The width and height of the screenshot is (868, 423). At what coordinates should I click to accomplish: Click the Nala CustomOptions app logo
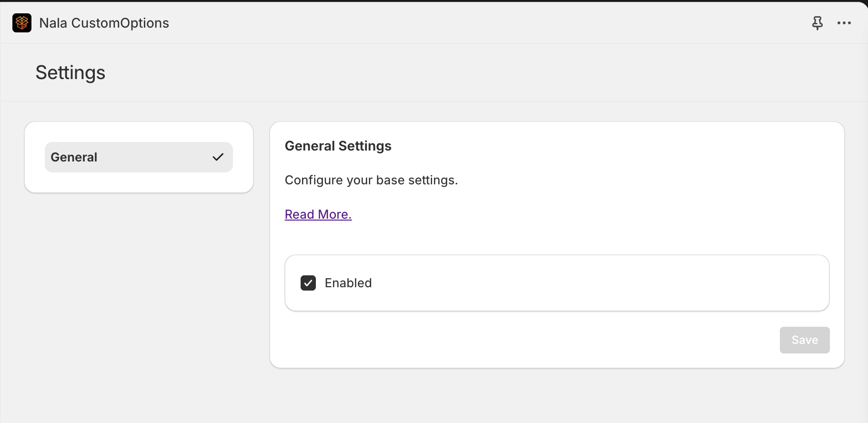[22, 23]
